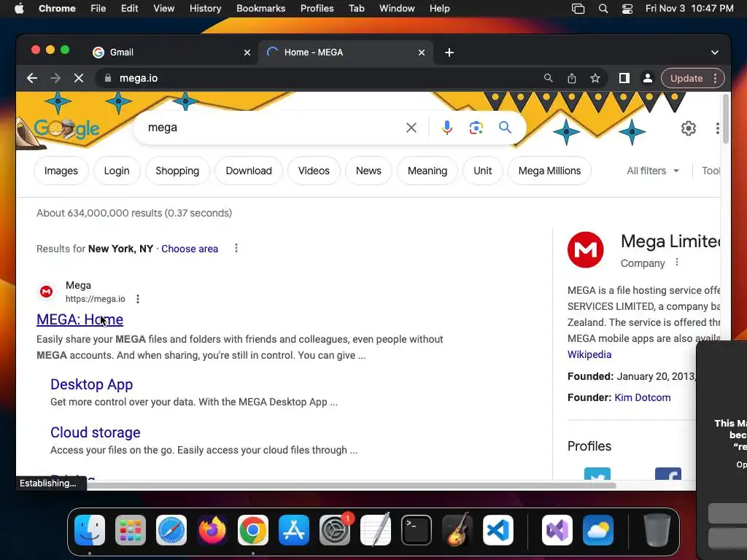
Task: Click the Choose area link
Action: (190, 249)
